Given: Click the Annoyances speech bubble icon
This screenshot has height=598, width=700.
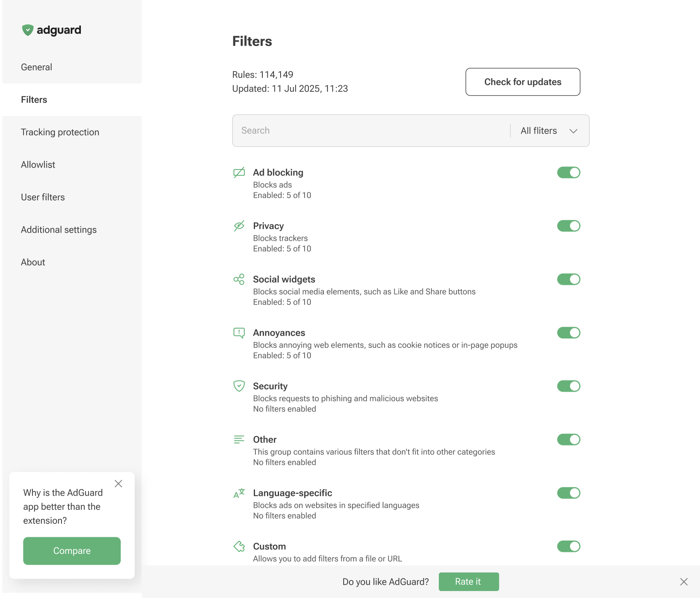Looking at the screenshot, I should (239, 333).
